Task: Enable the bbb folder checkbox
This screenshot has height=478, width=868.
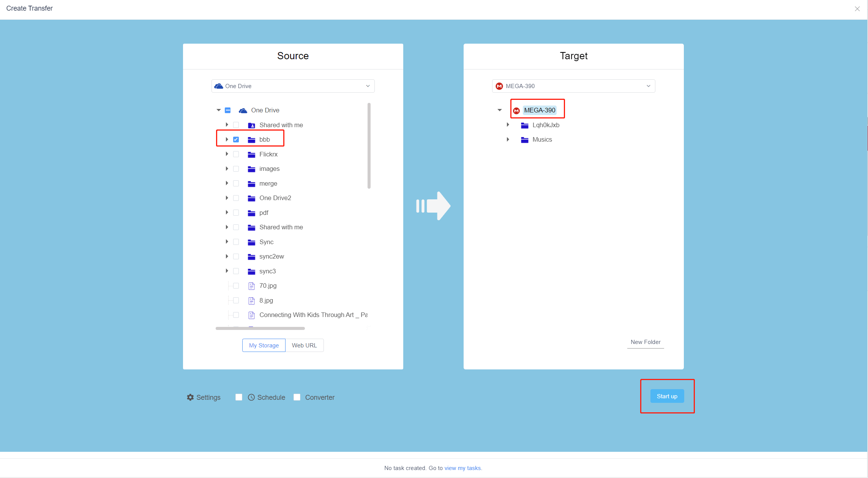Action: (x=237, y=139)
